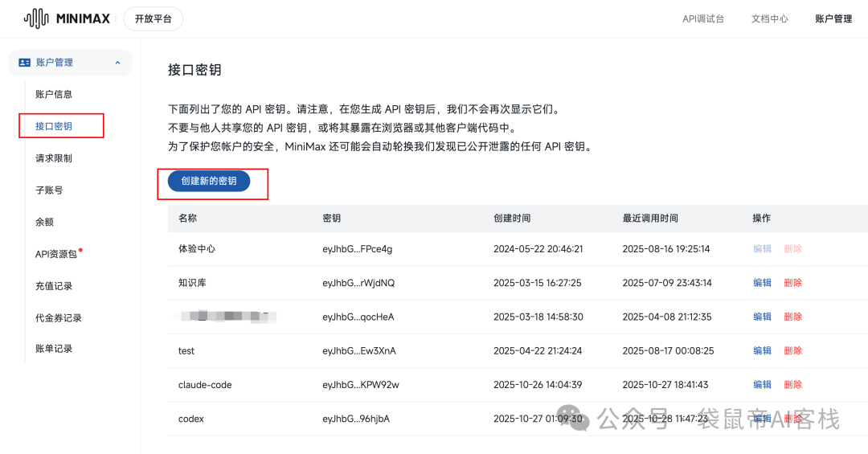Click the MiniMax waveform logo icon

coord(36,18)
